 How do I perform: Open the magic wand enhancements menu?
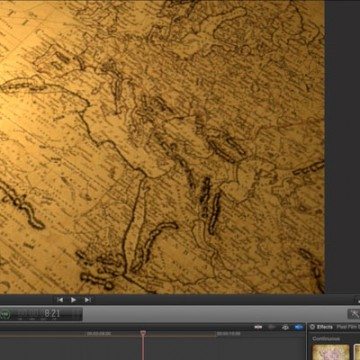354,314
